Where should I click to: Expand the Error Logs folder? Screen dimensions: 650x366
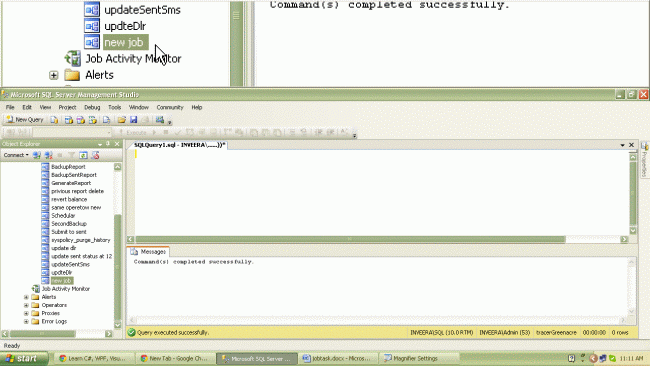point(26,322)
